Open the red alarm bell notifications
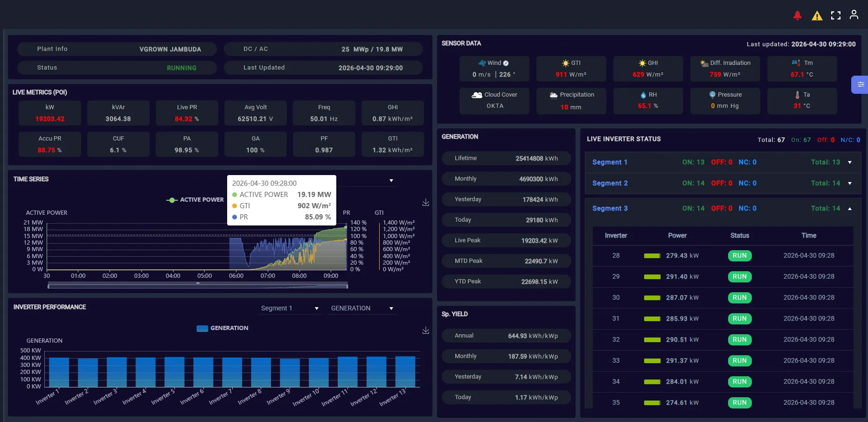 pyautogui.click(x=798, y=15)
